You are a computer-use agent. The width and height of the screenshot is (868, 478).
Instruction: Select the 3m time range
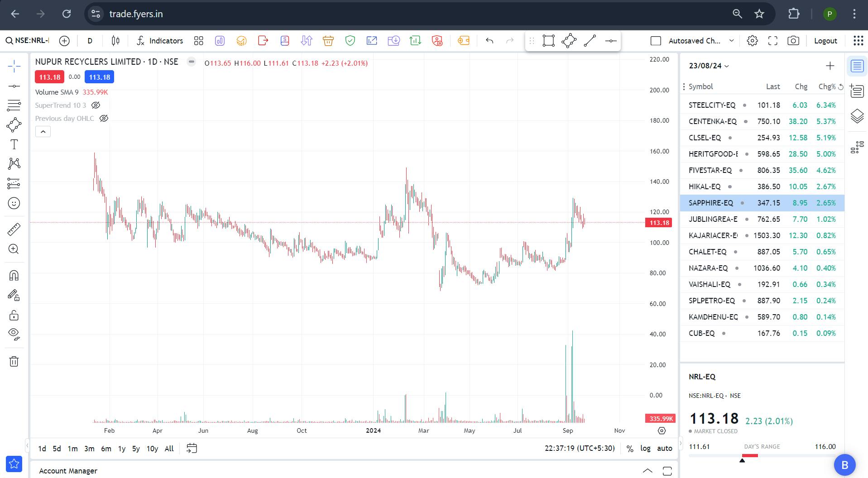89,449
